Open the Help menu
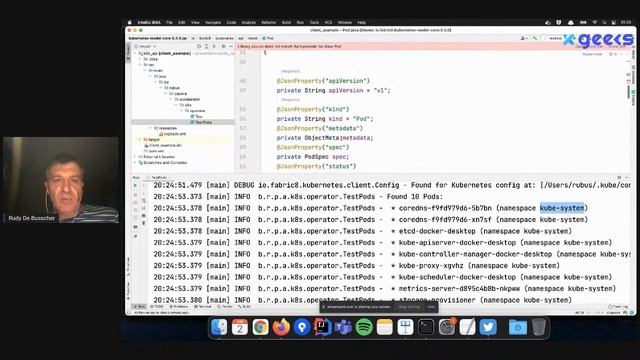 [x=362, y=22]
